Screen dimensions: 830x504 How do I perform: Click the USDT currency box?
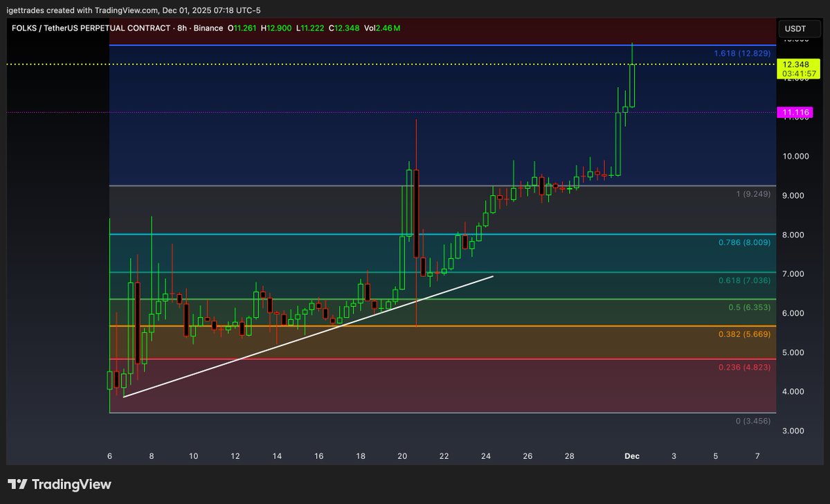click(x=798, y=28)
